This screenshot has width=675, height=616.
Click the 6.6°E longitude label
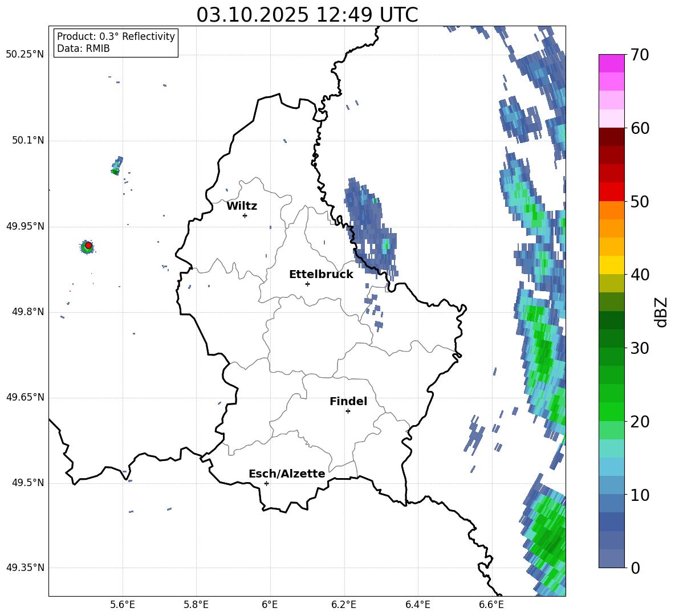point(491,605)
